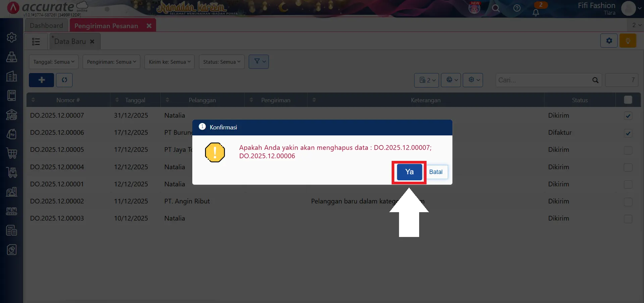The height and width of the screenshot is (303, 644).
Task: Click the refresh icon above the table
Action: click(64, 80)
